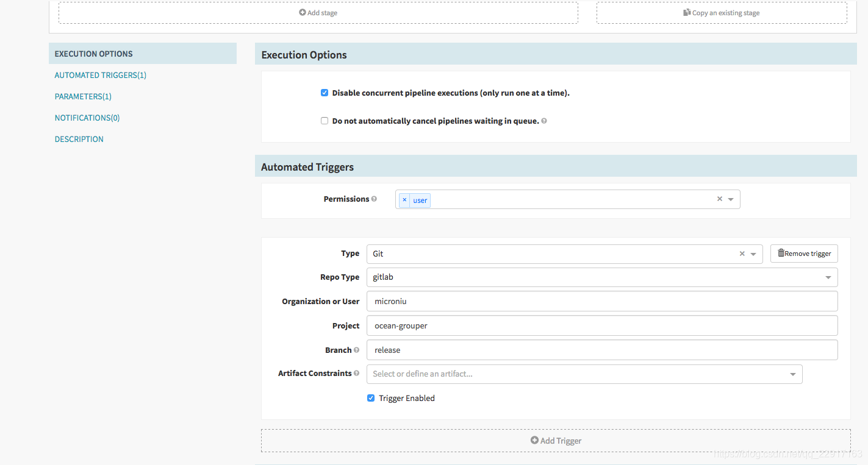This screenshot has height=465, width=868.
Task: Click the help icon next to Permissions
Action: [374, 199]
